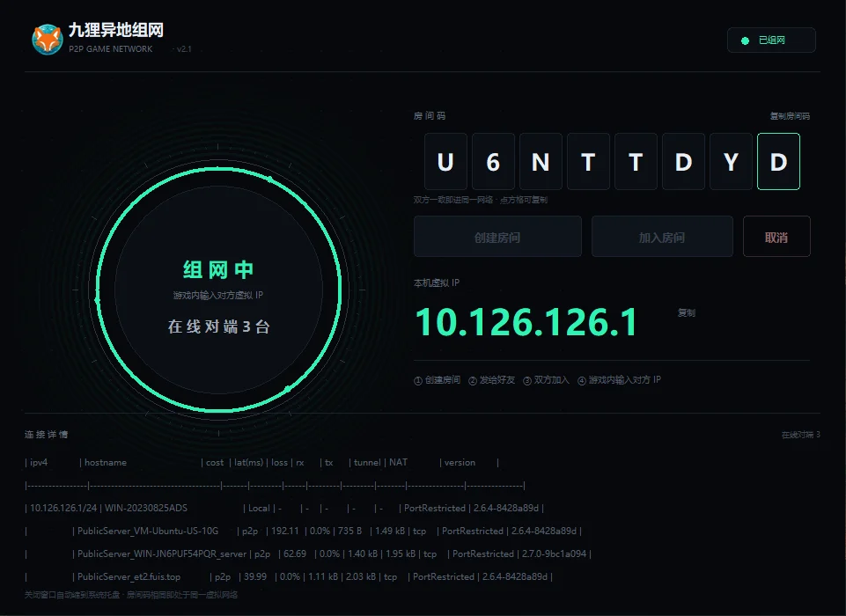Viewport: 846px width, 616px height.
Task: Click version 2.7.0-9bc1a094
Action: click(554, 554)
